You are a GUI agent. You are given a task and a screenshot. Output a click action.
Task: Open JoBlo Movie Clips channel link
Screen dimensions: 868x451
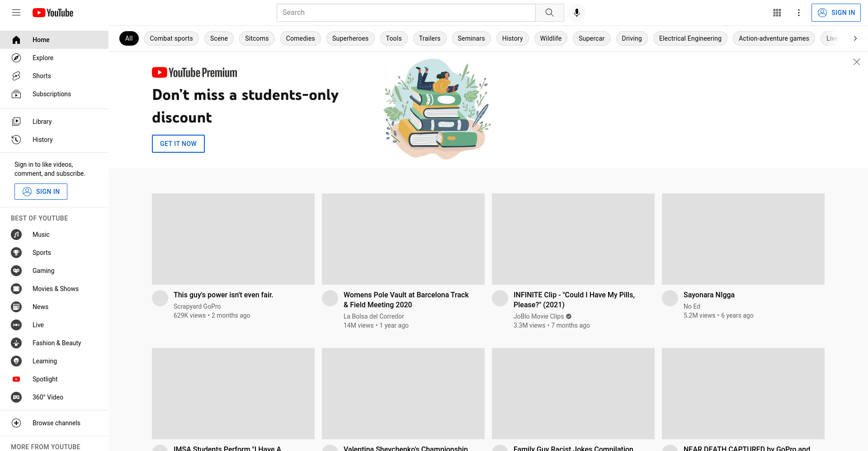[x=538, y=316]
